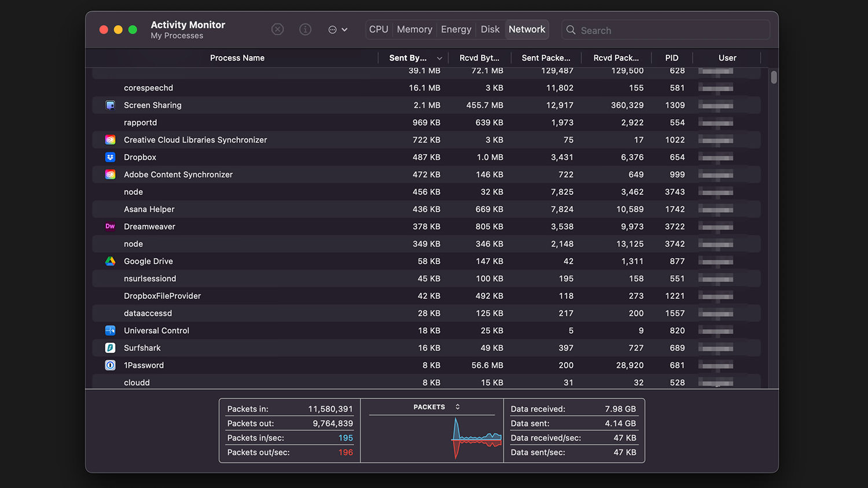Select the cloudd process row

[426, 382]
